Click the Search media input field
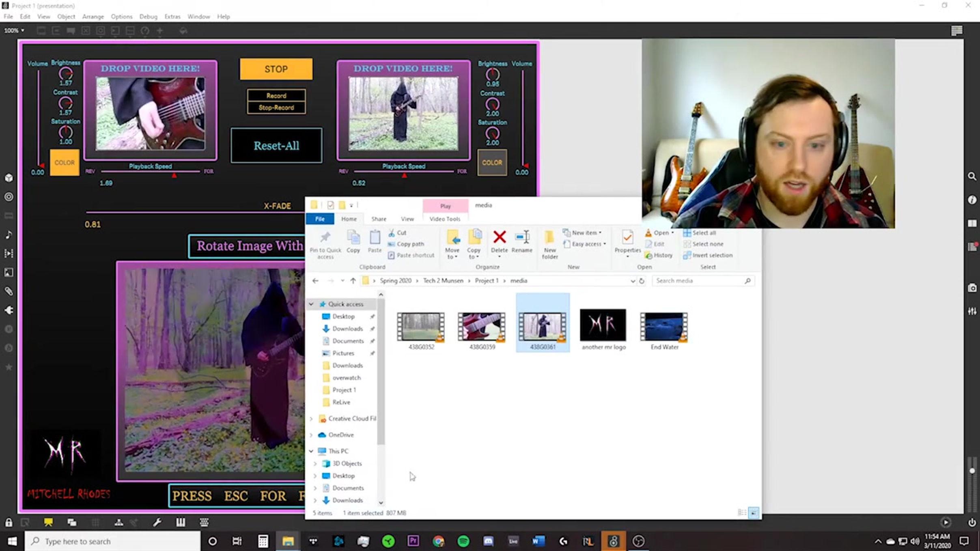 click(x=703, y=281)
